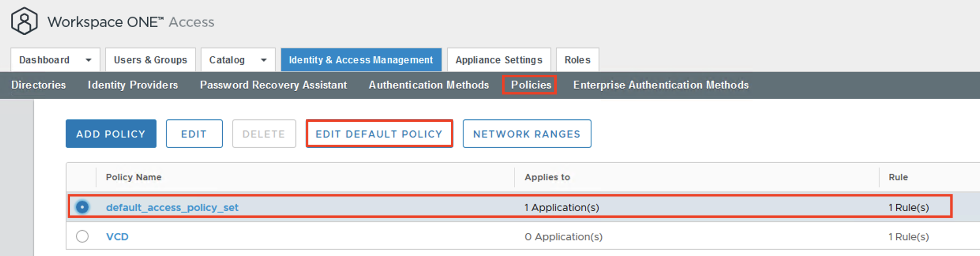Sort by the Policy Name column header

[x=133, y=177]
